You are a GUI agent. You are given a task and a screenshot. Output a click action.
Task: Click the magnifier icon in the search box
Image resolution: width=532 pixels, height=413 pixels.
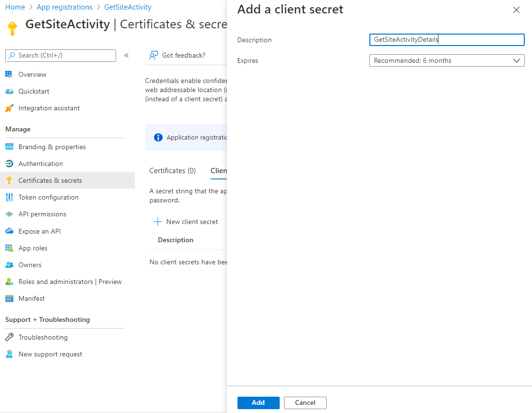(x=12, y=55)
